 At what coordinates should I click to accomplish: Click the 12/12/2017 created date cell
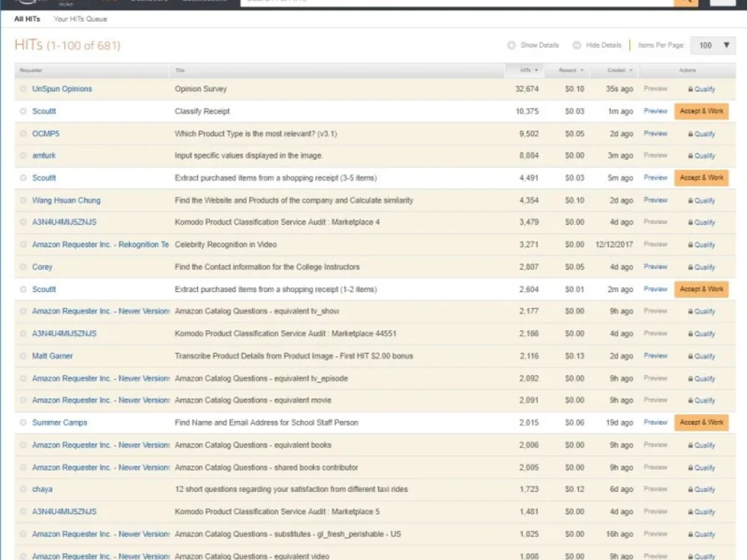[614, 245]
